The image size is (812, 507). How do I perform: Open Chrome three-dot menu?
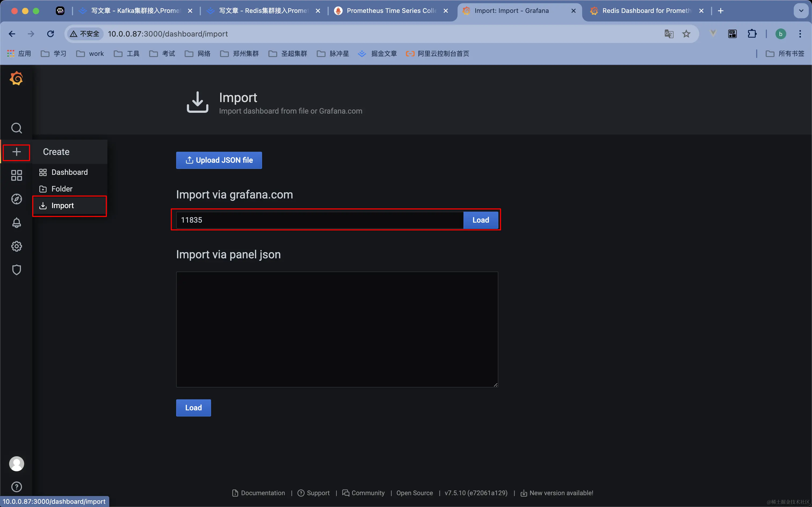click(x=800, y=34)
